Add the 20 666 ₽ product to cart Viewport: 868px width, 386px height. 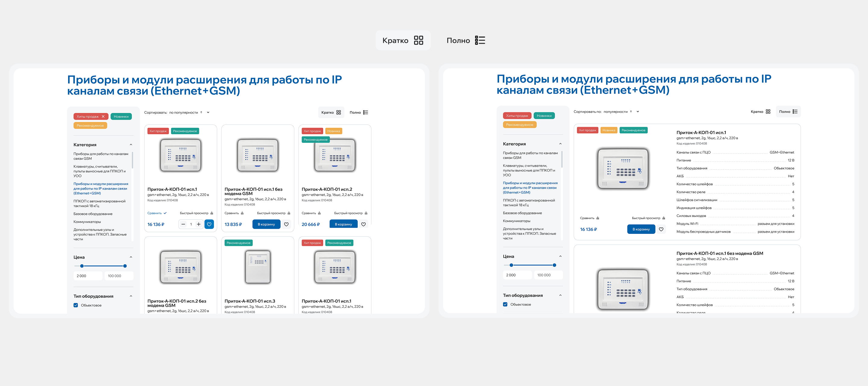tap(343, 224)
